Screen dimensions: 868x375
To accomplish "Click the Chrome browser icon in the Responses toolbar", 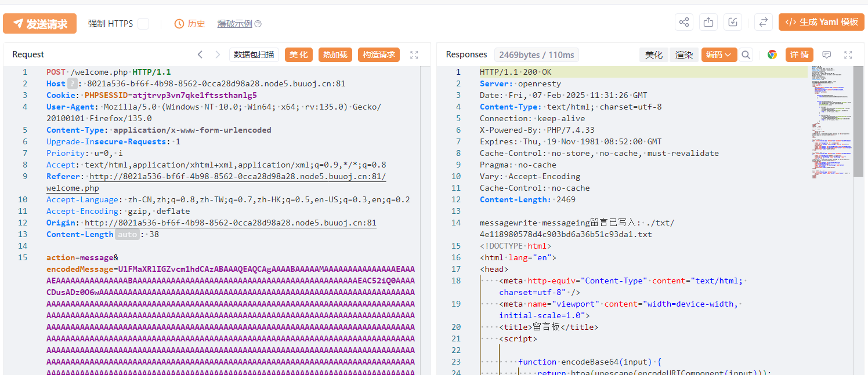I will [x=772, y=54].
